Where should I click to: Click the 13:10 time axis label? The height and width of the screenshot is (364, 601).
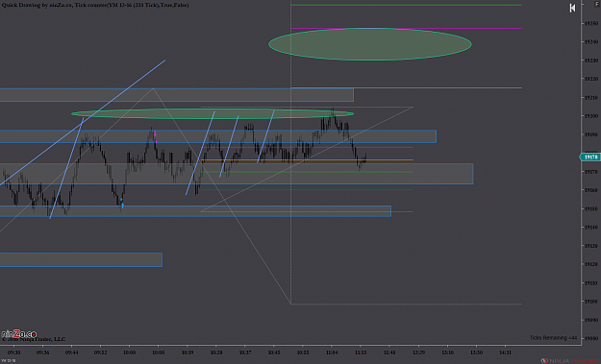tap(447, 352)
